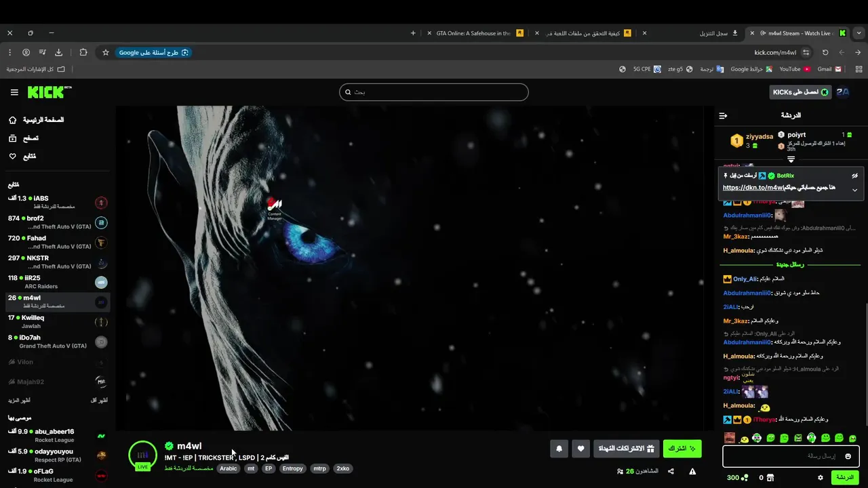Open the Kick hamburger sidebar menu
This screenshot has height=488, width=868.
pyautogui.click(x=14, y=92)
